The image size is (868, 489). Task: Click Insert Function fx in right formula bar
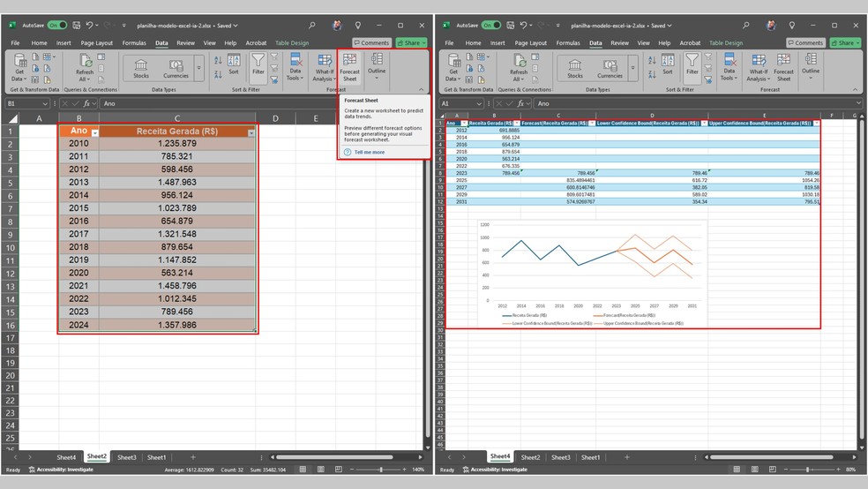(x=521, y=103)
